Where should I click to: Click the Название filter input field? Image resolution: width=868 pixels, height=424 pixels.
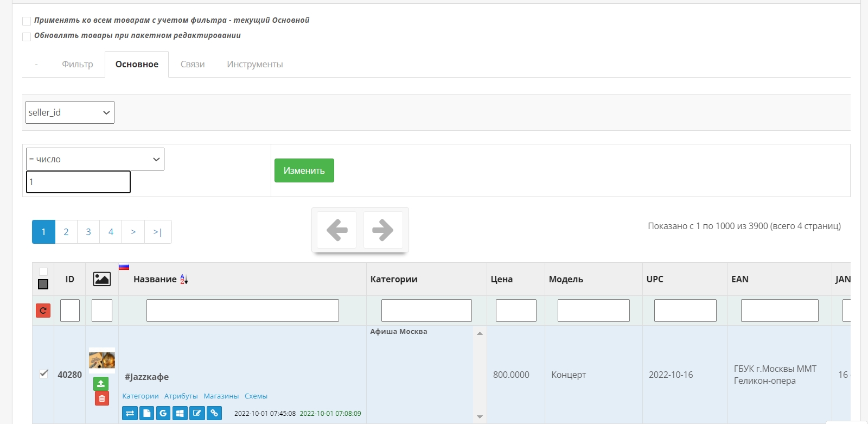click(242, 311)
